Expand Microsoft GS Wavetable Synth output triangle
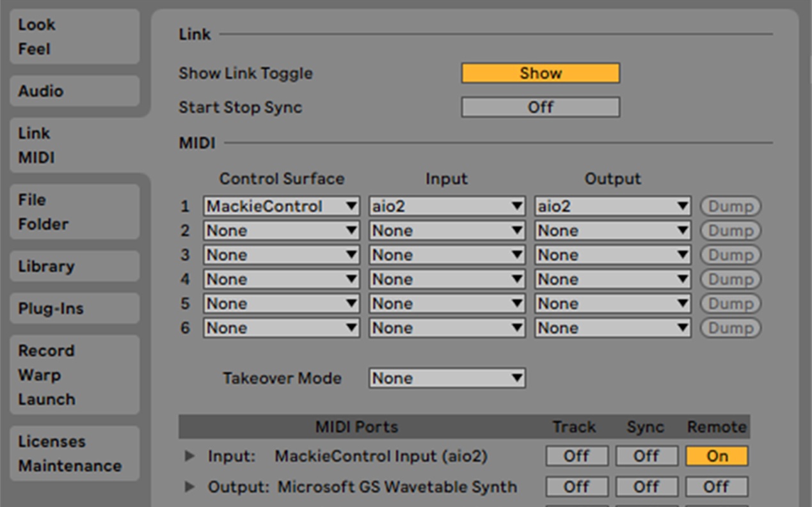 tap(189, 487)
